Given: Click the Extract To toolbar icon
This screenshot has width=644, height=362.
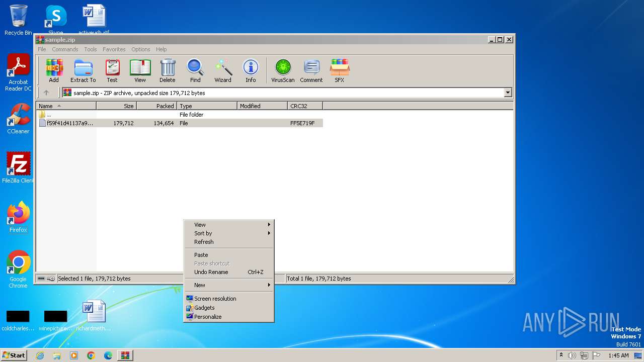Looking at the screenshot, I should [83, 70].
